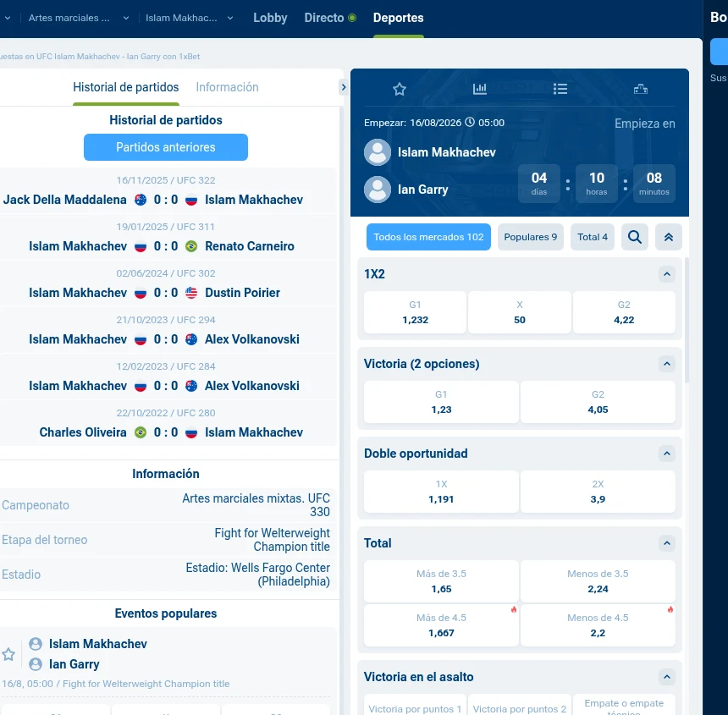Click Ian Garry avatar in Eventos populares
The height and width of the screenshot is (715, 728).
[x=36, y=664]
